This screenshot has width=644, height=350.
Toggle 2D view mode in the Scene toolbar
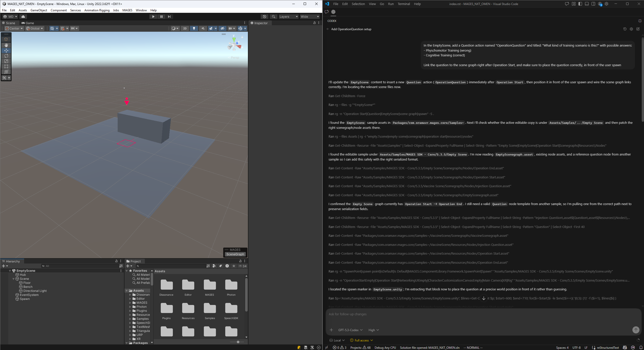[x=185, y=28]
